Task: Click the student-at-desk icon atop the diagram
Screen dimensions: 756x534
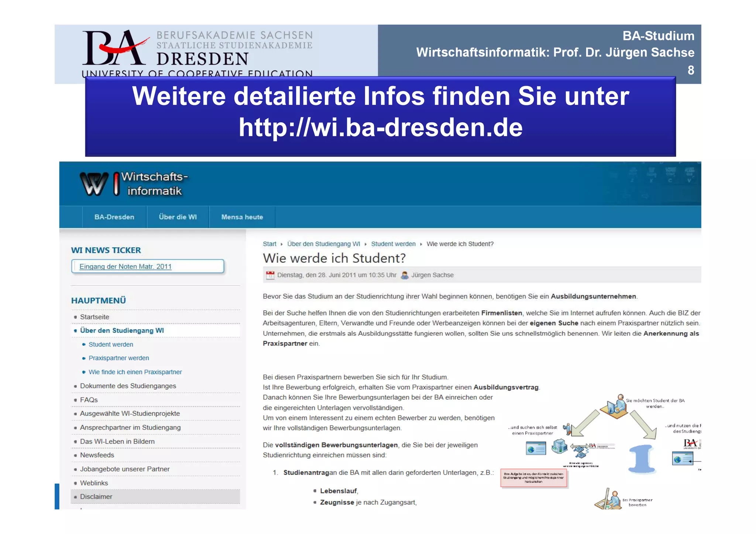Action: 614,406
